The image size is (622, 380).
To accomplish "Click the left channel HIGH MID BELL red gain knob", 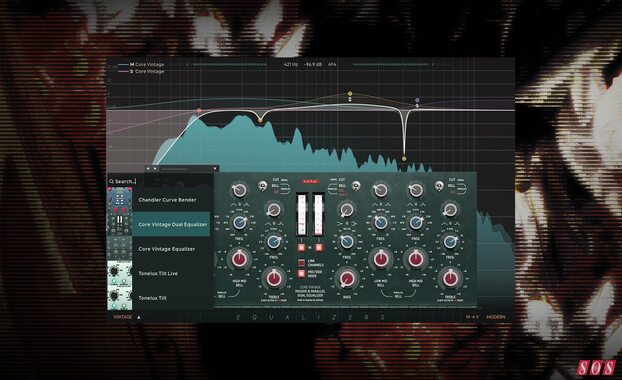I will (x=239, y=259).
